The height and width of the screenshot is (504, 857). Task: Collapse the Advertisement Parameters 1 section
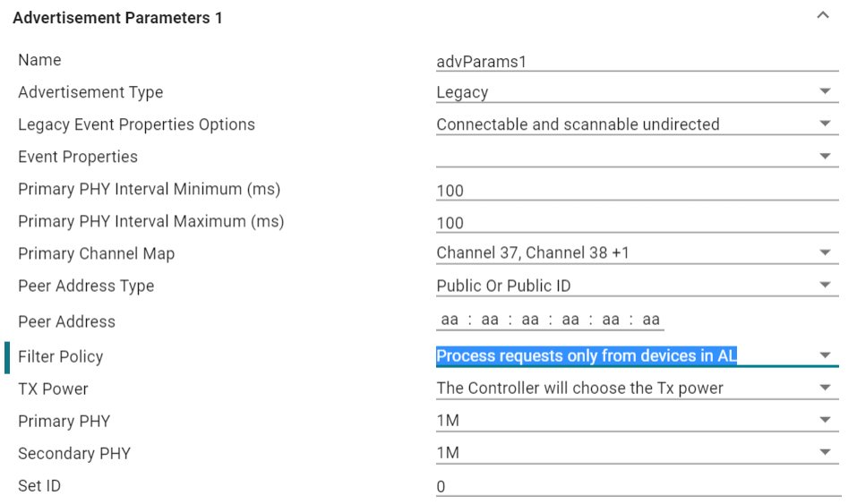(823, 15)
